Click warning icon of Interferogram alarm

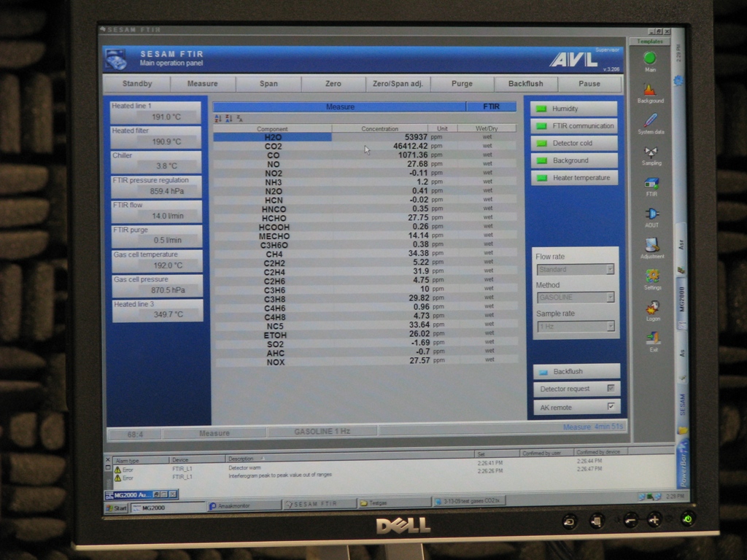(117, 478)
